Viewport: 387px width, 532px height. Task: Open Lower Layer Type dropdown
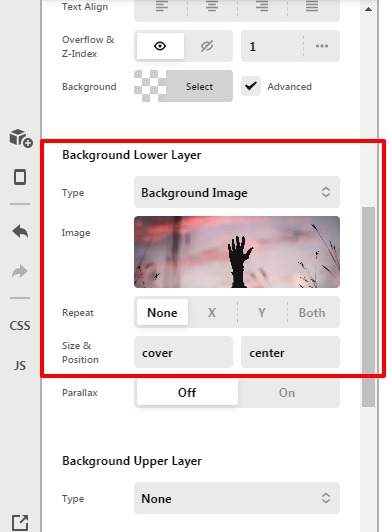[237, 192]
